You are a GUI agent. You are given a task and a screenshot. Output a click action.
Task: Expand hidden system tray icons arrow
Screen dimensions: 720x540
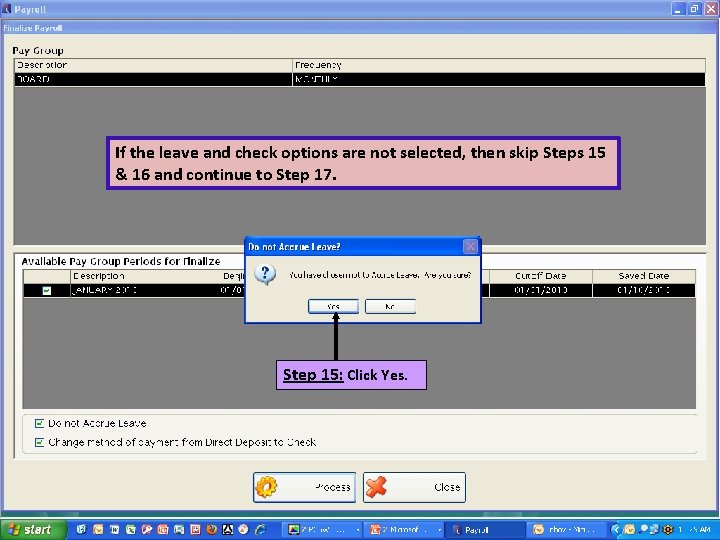click(x=616, y=530)
